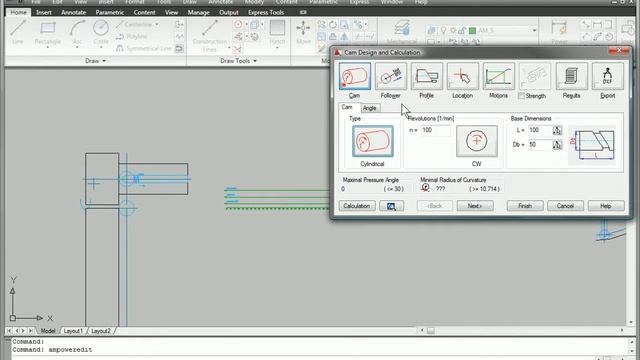Viewport: 640px width, 360px height.
Task: Open the Location step icon
Action: [462, 76]
